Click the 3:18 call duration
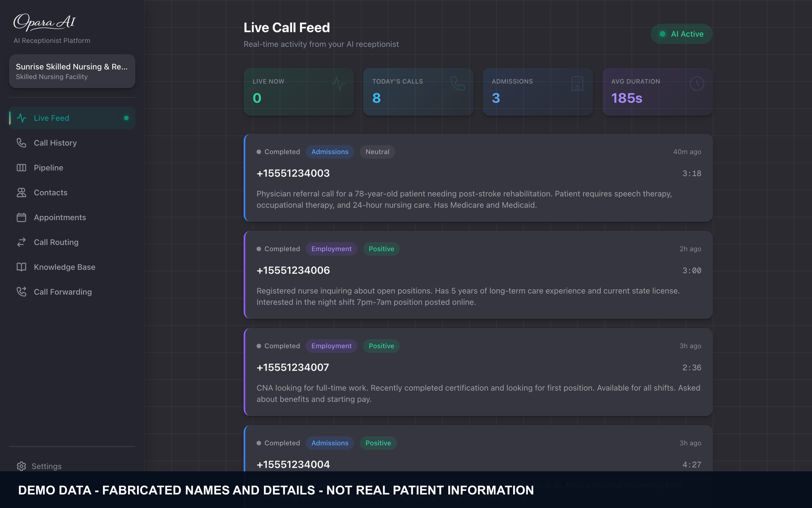The width and height of the screenshot is (812, 508). point(692,173)
